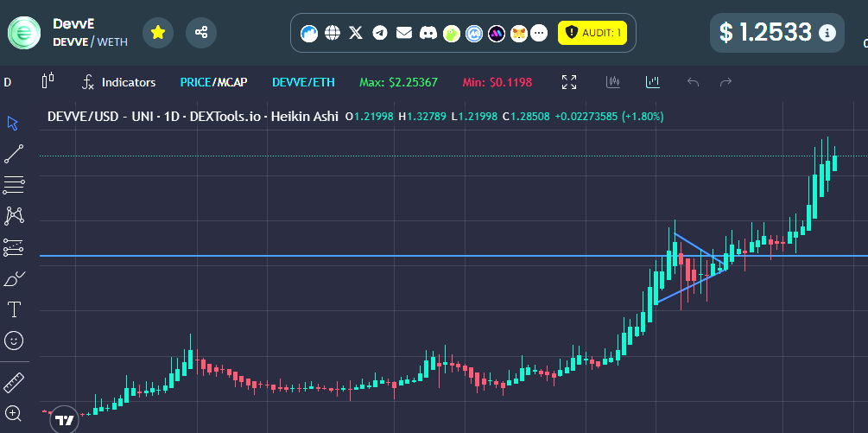
Task: Select the ruler measure tool
Action: click(x=13, y=383)
